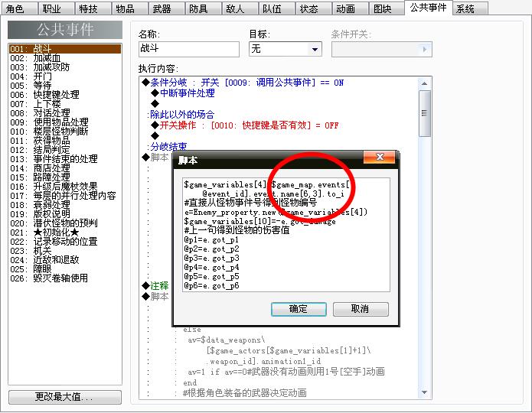The height and width of the screenshot is (413, 532).
Task: Select the 公共事件 tab
Action: point(429,8)
